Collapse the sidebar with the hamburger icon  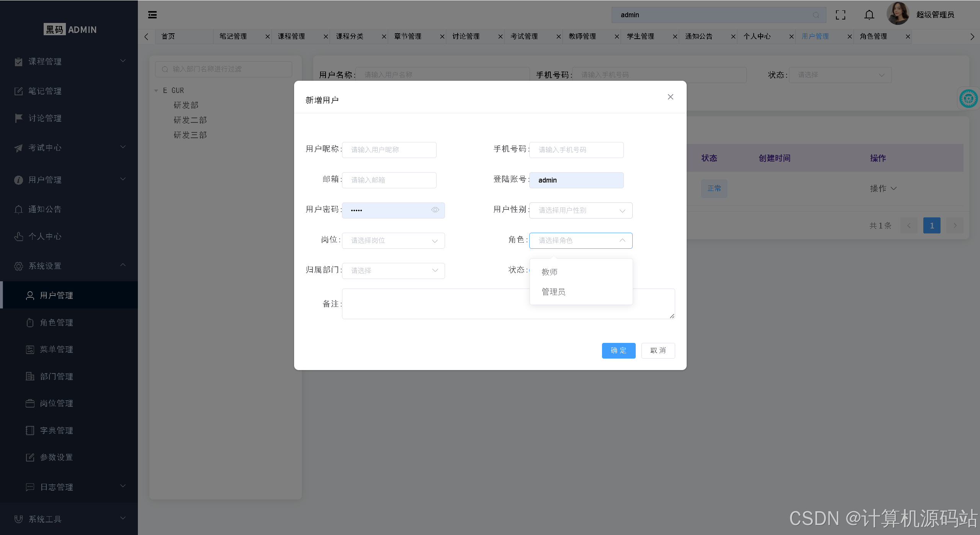click(x=152, y=15)
